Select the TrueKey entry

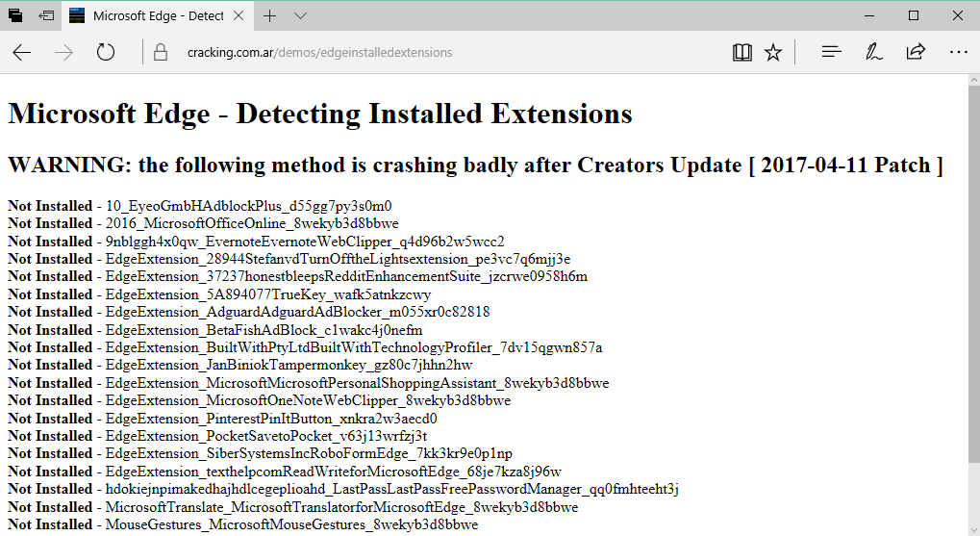point(219,294)
